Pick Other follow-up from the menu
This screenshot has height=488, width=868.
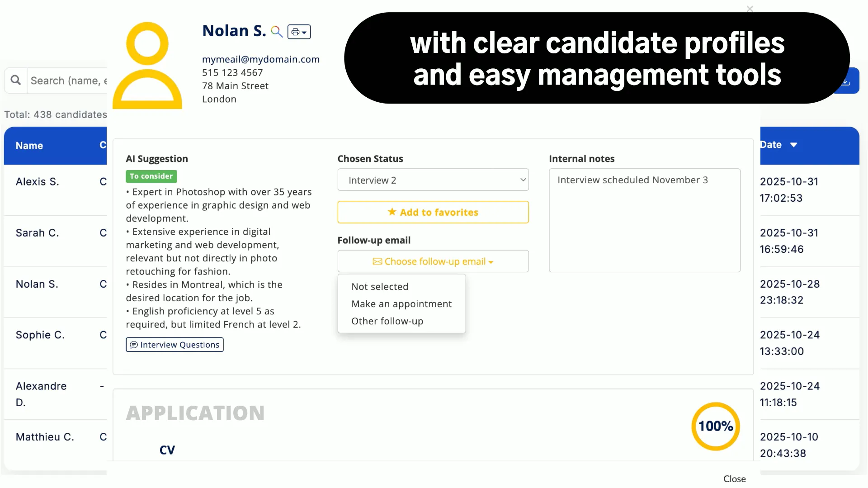click(387, 321)
